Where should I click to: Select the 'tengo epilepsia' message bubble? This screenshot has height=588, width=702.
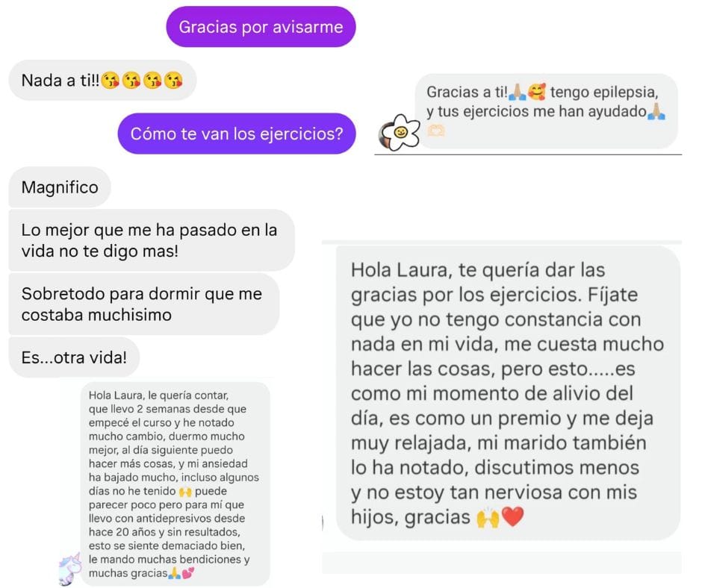[546, 111]
